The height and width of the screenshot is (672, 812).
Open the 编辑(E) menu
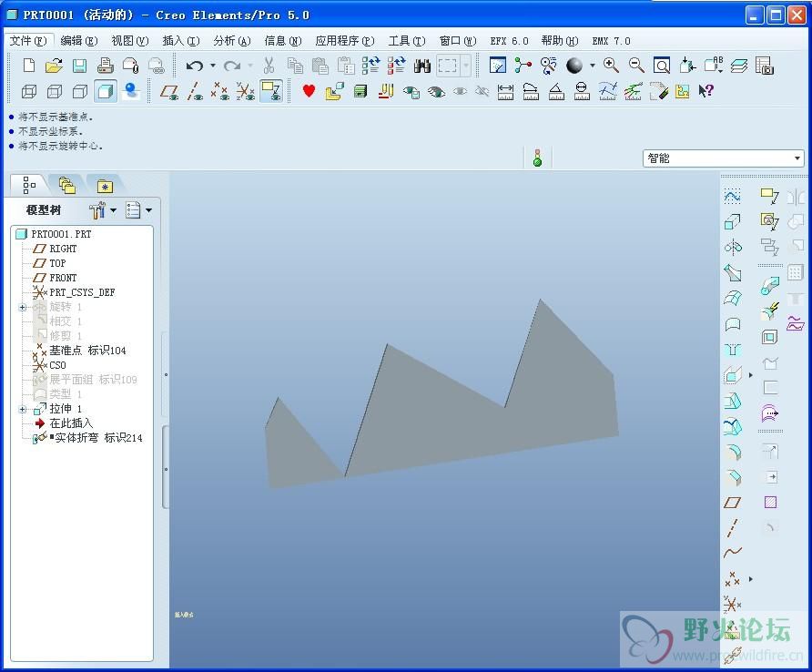[x=78, y=41]
